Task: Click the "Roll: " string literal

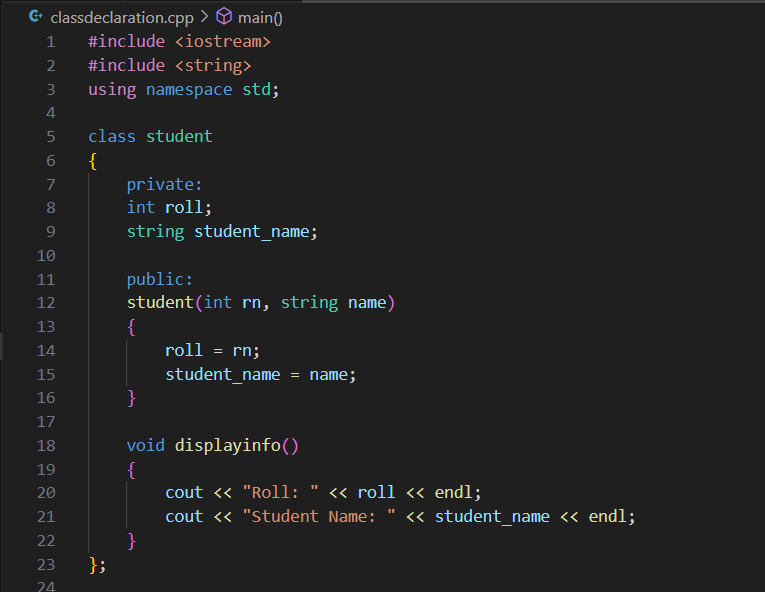Action: click(x=281, y=493)
